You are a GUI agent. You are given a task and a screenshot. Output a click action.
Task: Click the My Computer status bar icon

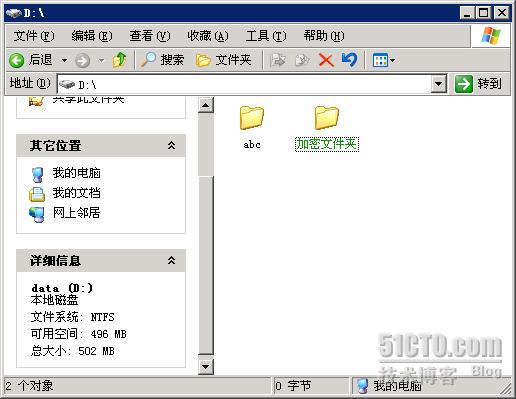[x=362, y=386]
